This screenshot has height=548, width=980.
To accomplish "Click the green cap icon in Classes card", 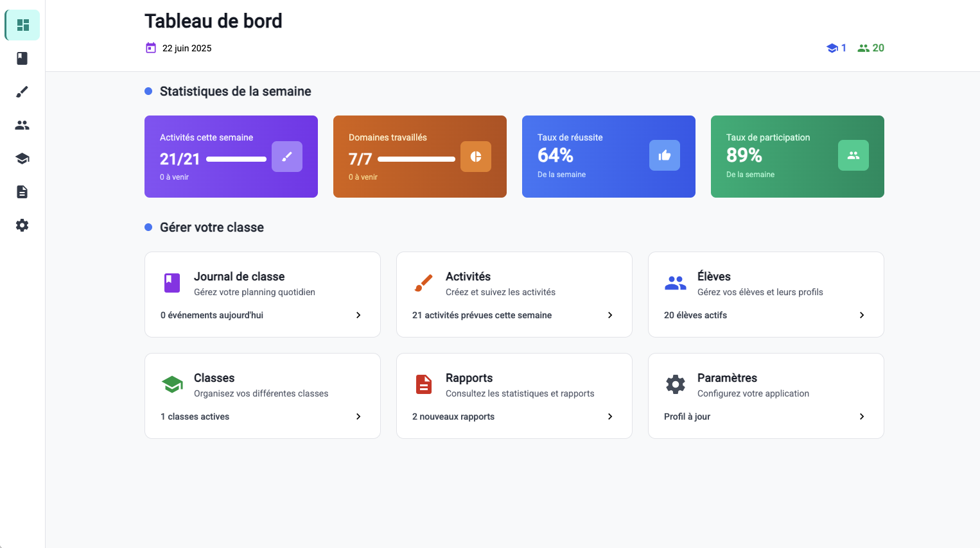I will coord(172,384).
